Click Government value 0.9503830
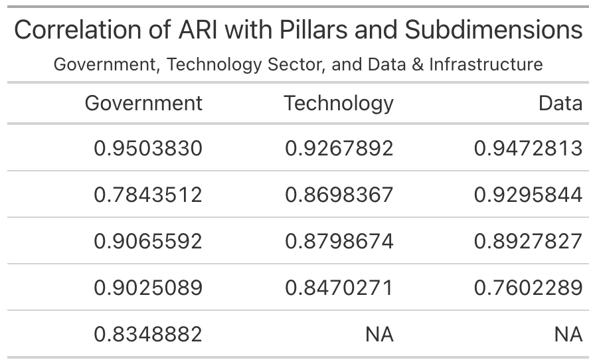Viewport: 595px width, 364px height. tap(148, 147)
